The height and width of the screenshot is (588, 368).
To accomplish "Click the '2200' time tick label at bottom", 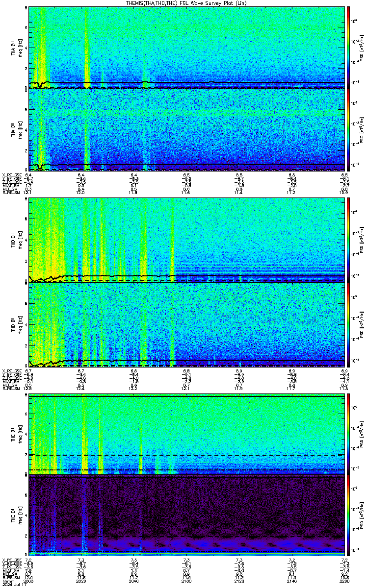I will pyautogui.click(x=344, y=581).
